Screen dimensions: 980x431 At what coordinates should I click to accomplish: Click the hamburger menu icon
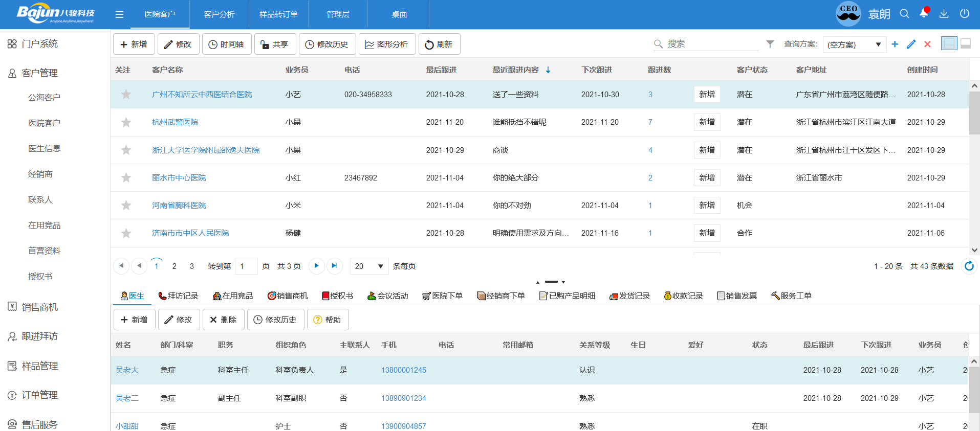point(119,14)
